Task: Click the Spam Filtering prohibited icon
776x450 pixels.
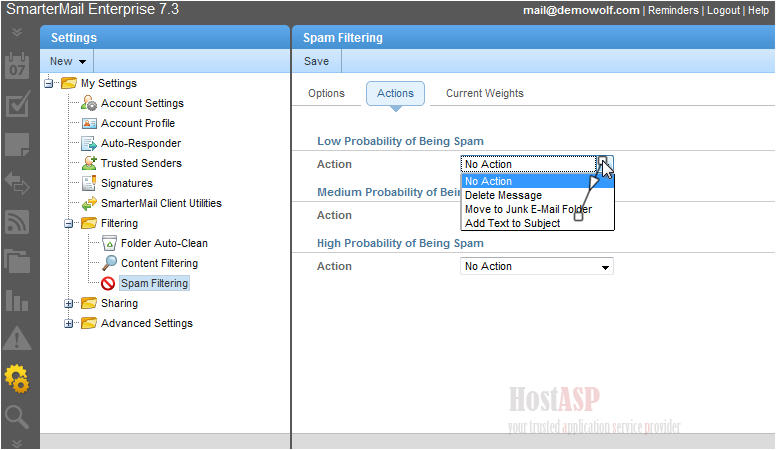Action: tap(108, 283)
